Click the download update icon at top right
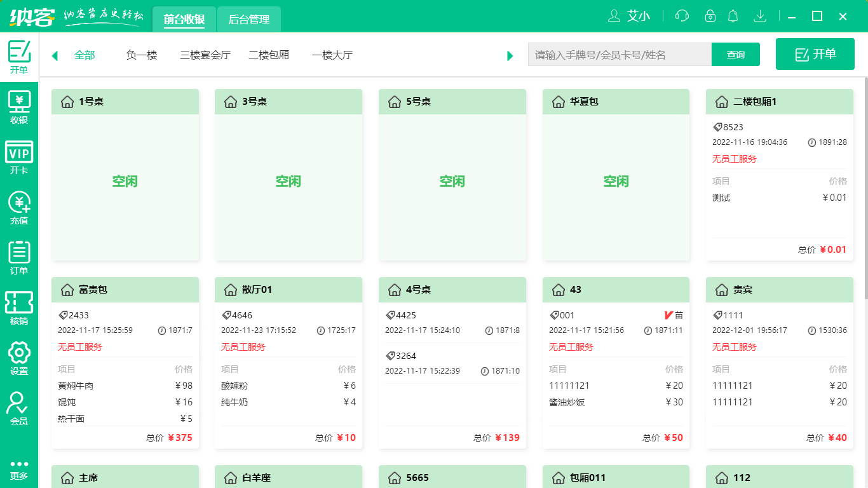 (760, 16)
